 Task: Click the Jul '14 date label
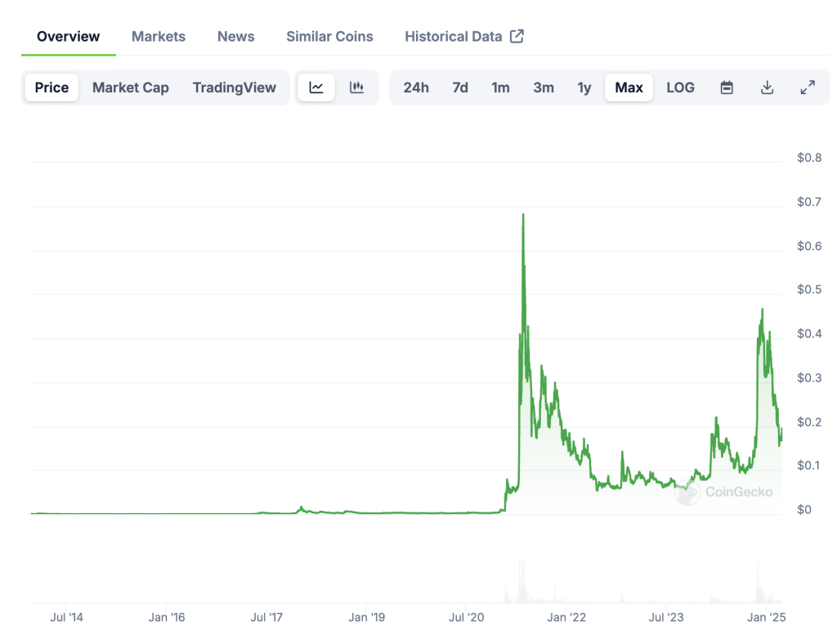pos(67,617)
